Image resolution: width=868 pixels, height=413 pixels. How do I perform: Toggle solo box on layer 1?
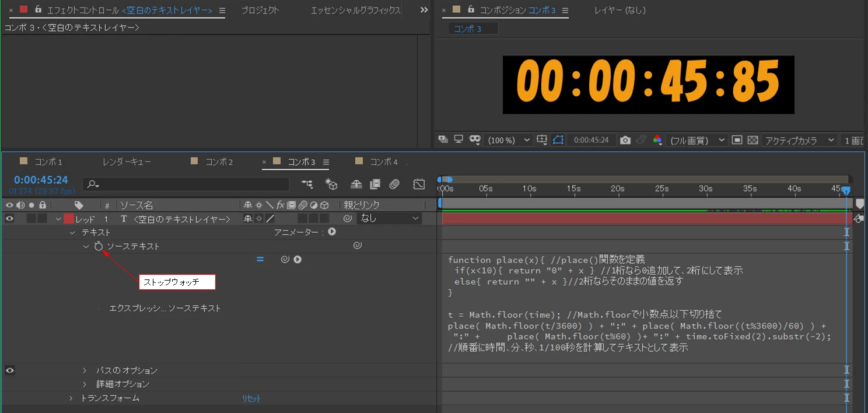point(32,219)
